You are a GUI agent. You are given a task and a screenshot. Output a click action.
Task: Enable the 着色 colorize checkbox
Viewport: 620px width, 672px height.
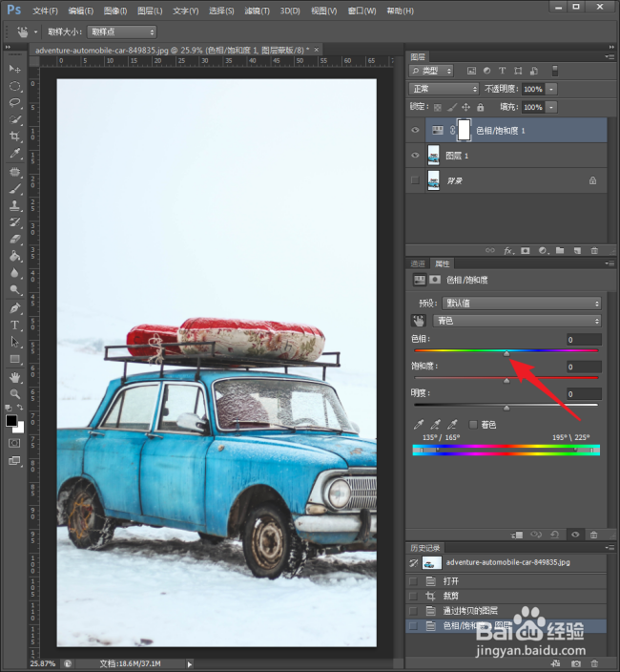tap(473, 425)
